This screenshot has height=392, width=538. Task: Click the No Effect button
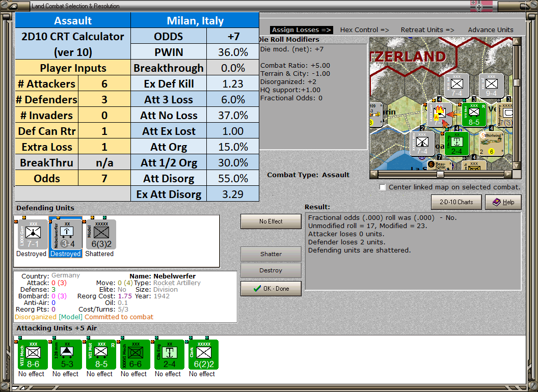click(271, 221)
